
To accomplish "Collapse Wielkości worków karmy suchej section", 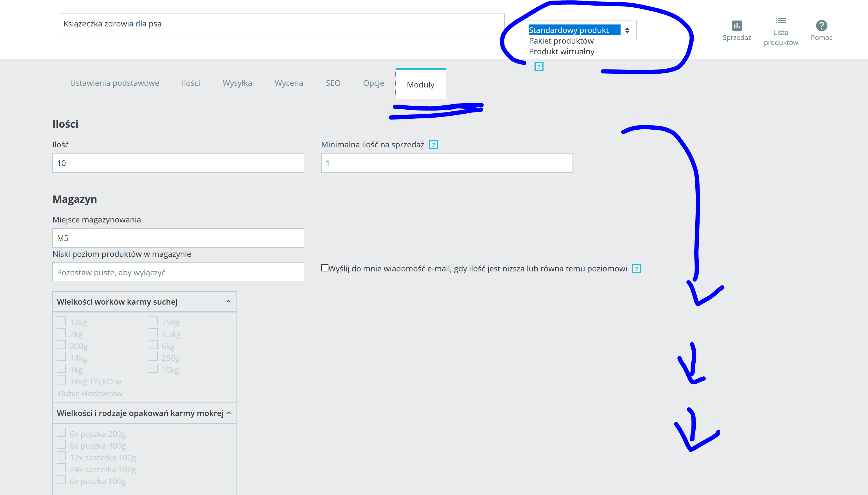I will tap(228, 302).
